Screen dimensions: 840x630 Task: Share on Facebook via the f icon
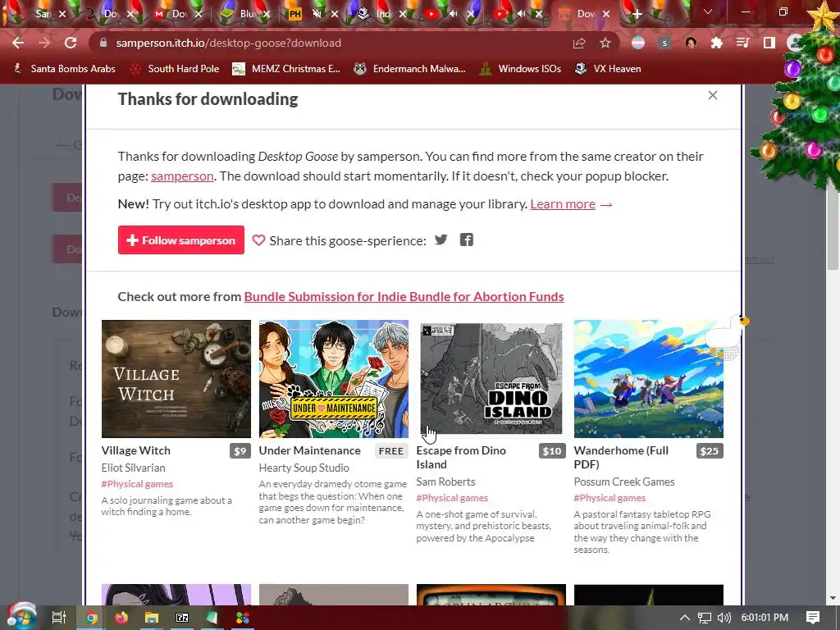pos(467,240)
